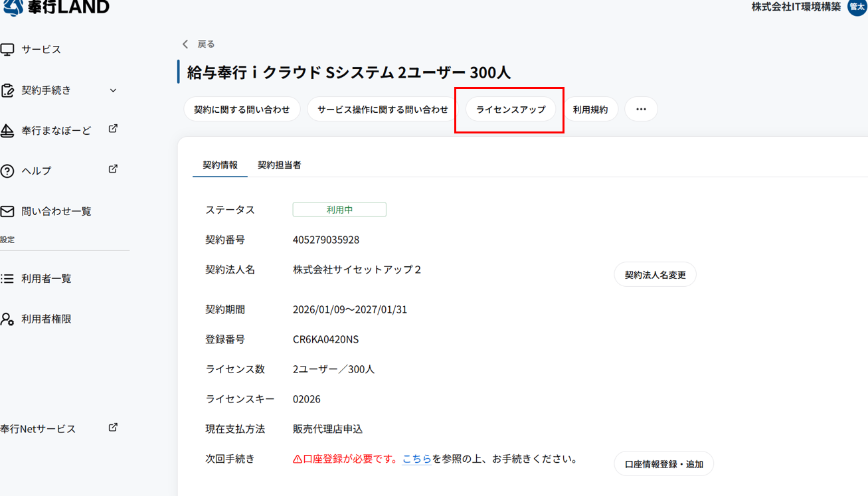The width and height of the screenshot is (868, 496).
Task: Open 利用者権限 via its sidebar icon
Action: tap(8, 319)
